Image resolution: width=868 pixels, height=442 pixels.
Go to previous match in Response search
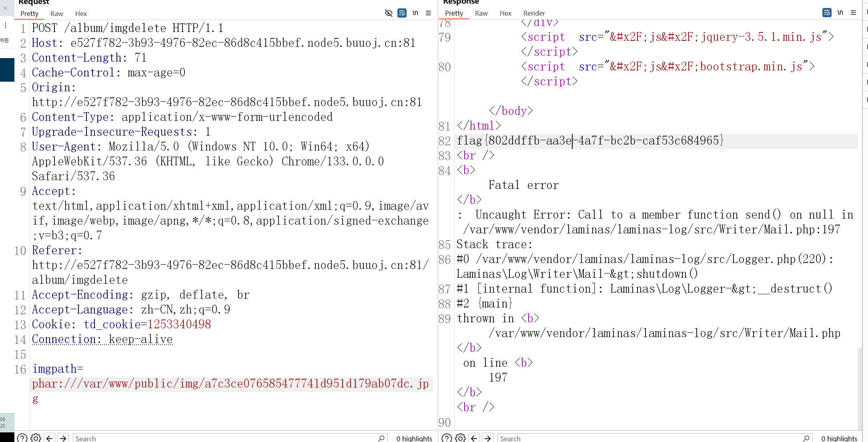tap(474, 438)
